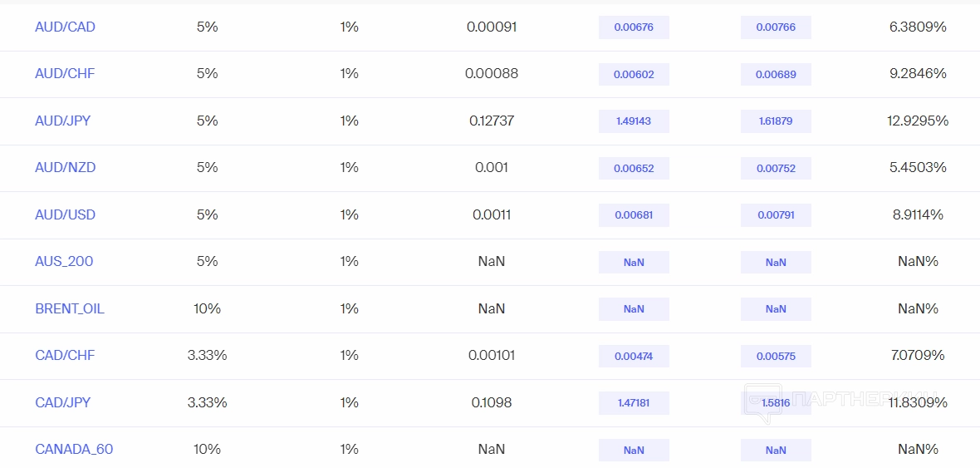Click the 1.61879 badge for AUD/JPY

(x=776, y=121)
